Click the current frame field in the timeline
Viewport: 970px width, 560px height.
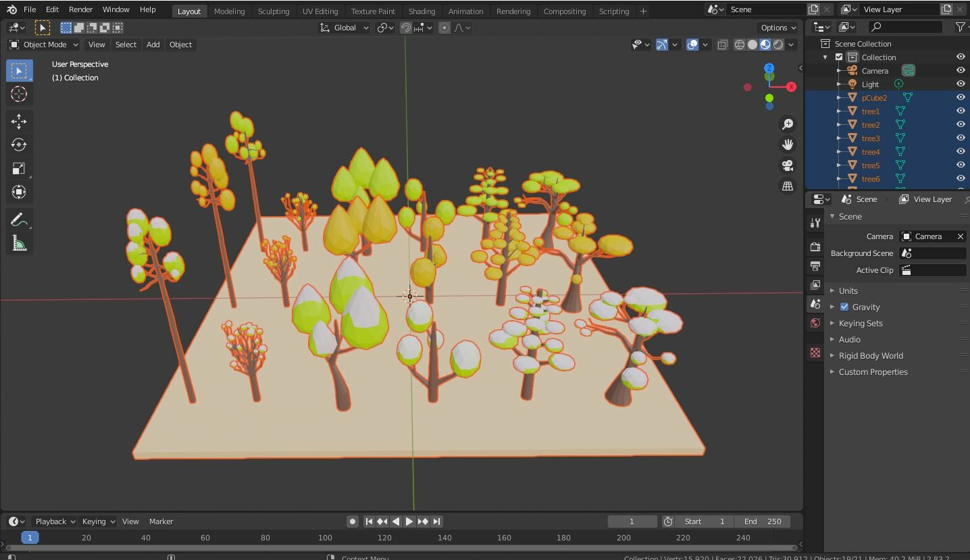(632, 521)
